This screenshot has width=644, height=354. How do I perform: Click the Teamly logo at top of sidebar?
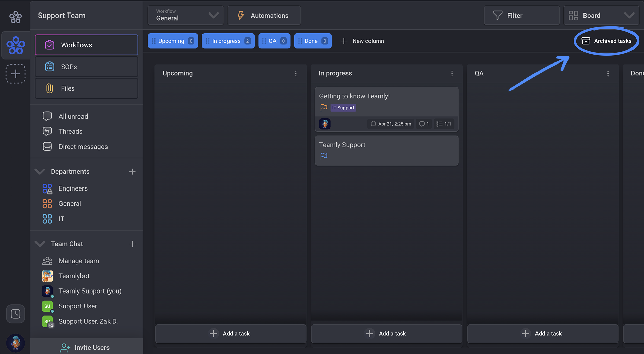(x=16, y=17)
